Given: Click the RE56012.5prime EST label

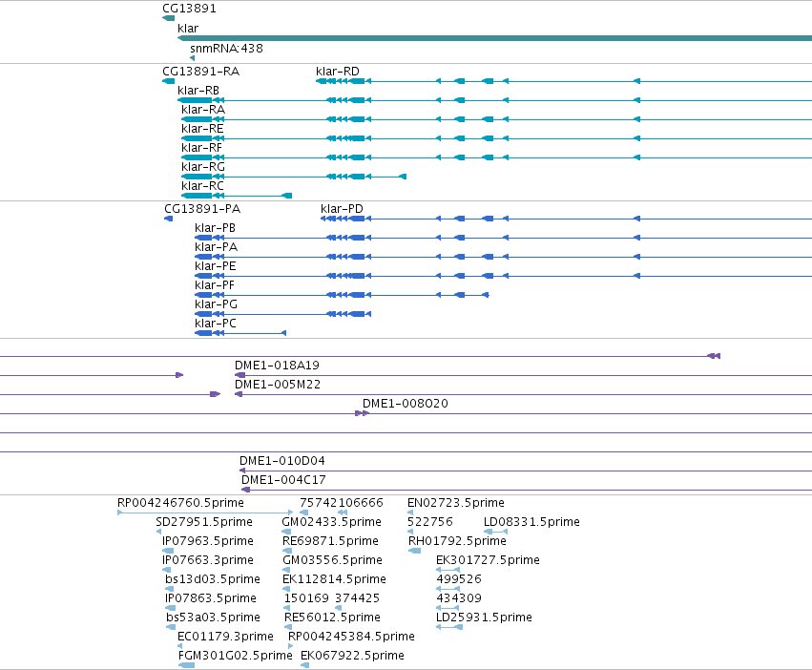Looking at the screenshot, I should coord(332,618).
